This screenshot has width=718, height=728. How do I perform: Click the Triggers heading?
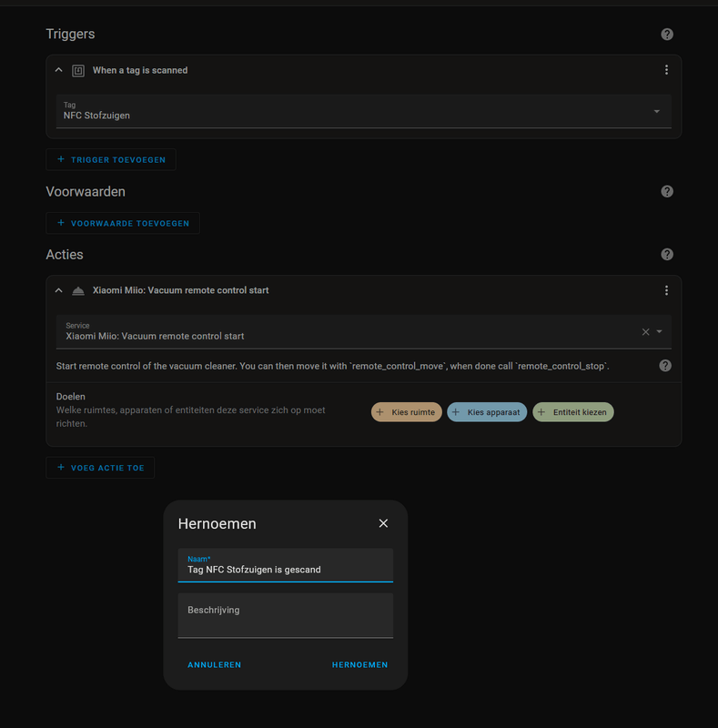(x=70, y=34)
